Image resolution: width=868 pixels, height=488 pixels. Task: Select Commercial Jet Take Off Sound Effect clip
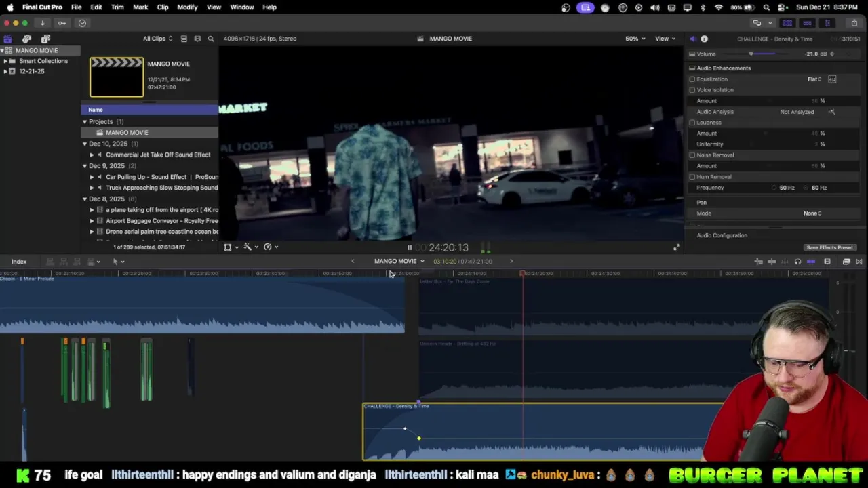pyautogui.click(x=158, y=155)
